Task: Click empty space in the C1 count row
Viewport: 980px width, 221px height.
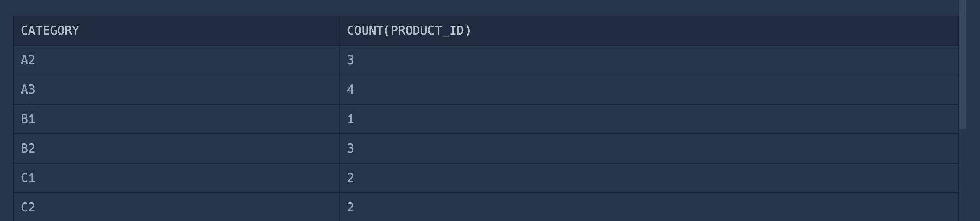Action: pyautogui.click(x=650, y=178)
